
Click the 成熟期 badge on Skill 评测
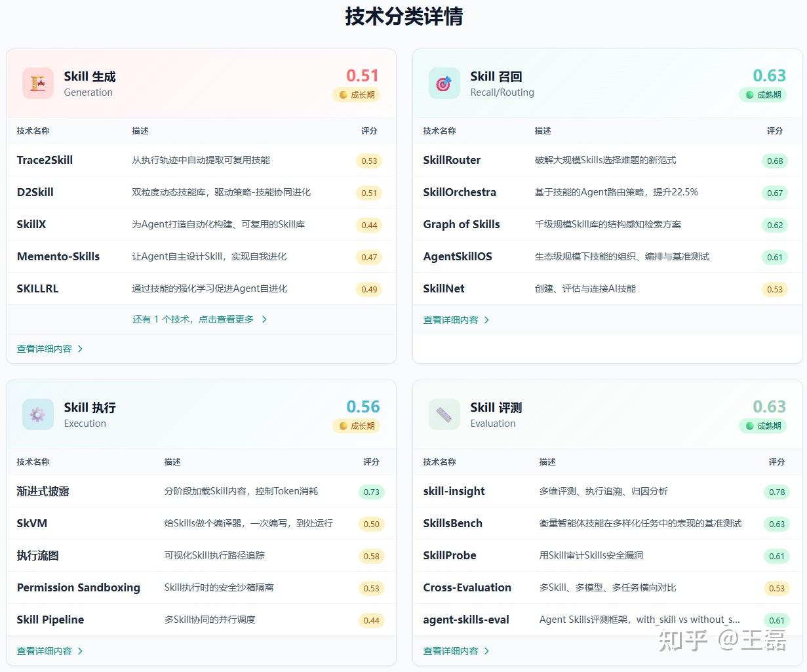pyautogui.click(x=762, y=426)
